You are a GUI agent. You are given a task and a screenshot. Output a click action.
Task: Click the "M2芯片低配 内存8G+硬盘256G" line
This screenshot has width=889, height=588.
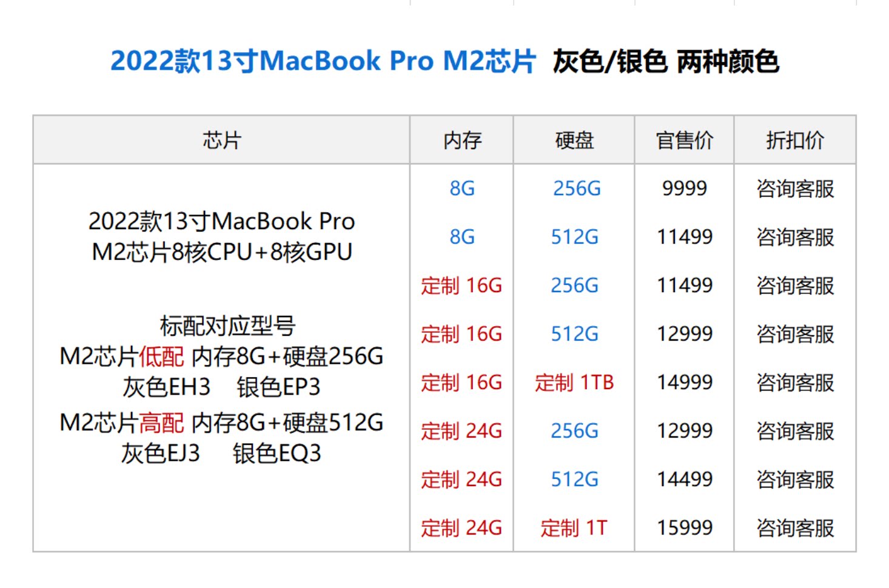click(x=221, y=356)
